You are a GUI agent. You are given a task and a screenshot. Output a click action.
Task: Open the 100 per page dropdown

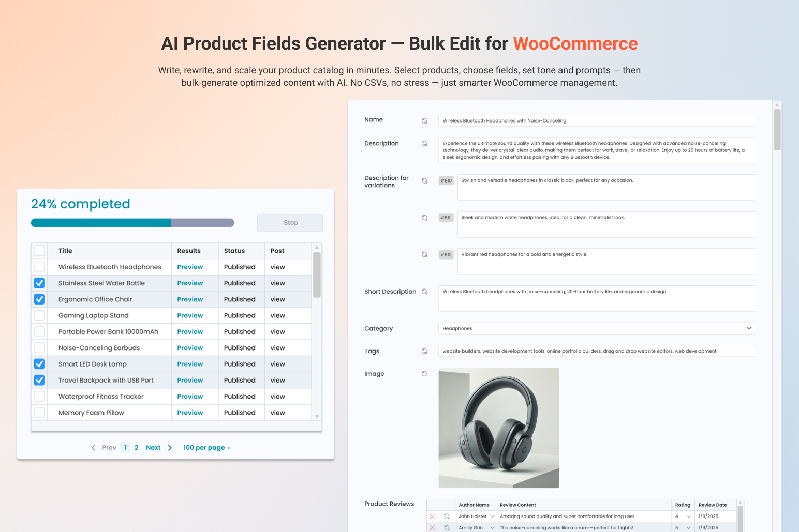[x=206, y=447]
